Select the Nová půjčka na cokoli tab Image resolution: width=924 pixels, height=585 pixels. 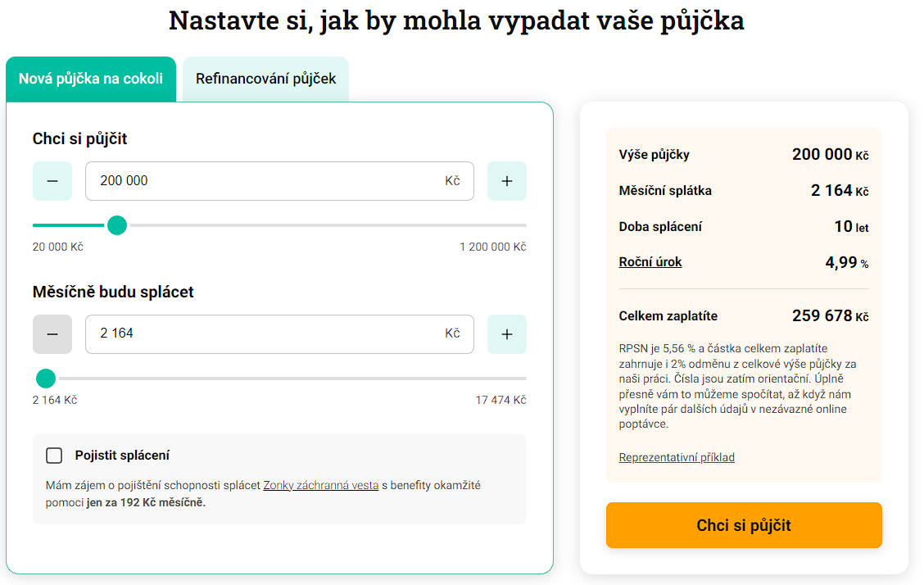pyautogui.click(x=91, y=79)
